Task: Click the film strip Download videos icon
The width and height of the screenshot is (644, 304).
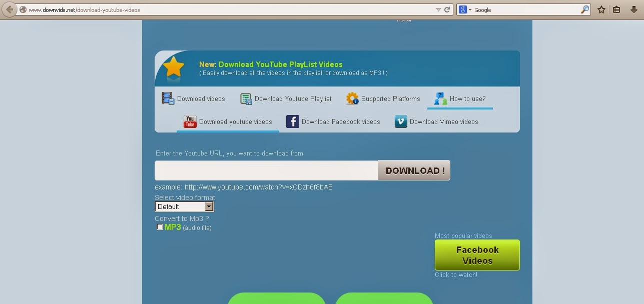Action: click(168, 98)
